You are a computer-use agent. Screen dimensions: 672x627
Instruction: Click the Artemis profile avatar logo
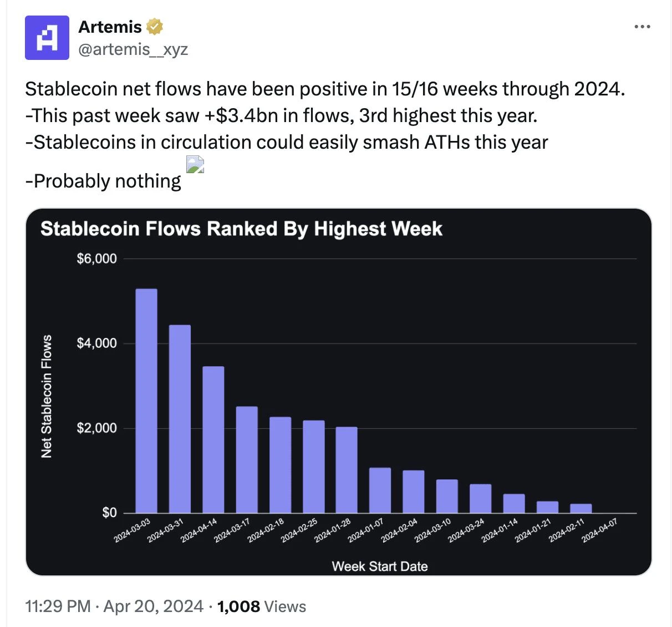pos(47,38)
